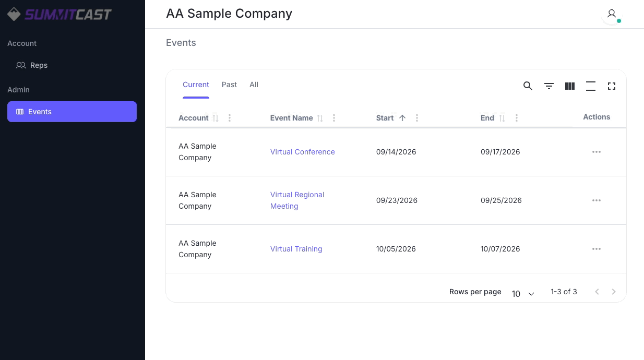Open the filter options icon
This screenshot has width=644, height=360.
coord(549,86)
